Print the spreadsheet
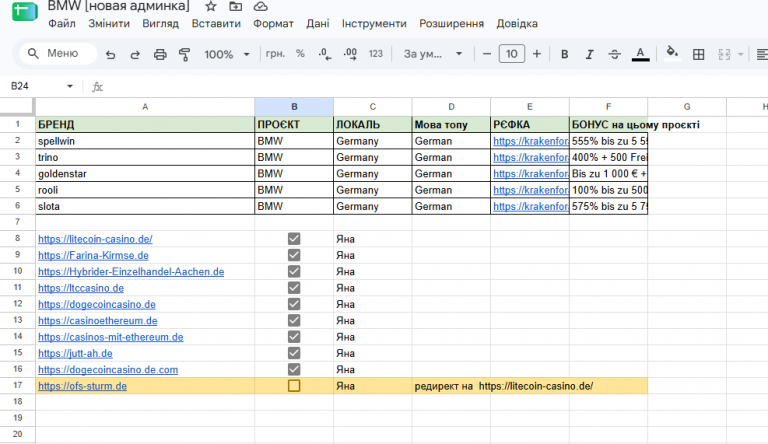768x444 pixels. point(160,54)
